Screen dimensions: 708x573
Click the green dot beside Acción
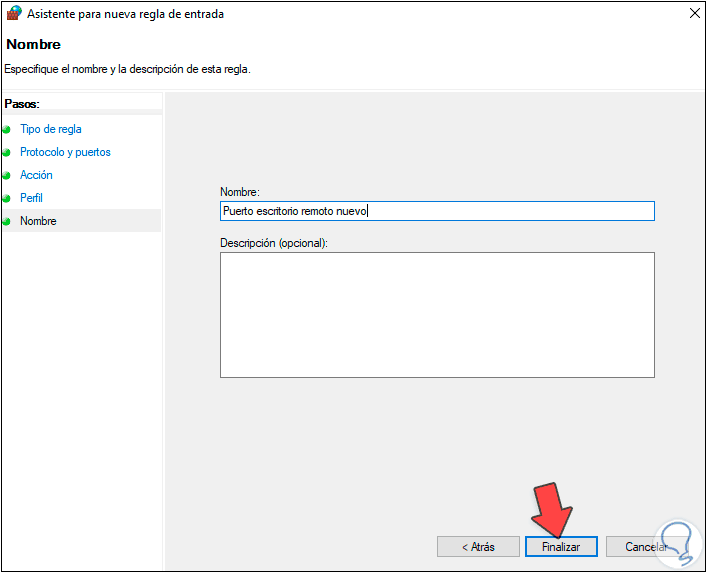coord(7,176)
